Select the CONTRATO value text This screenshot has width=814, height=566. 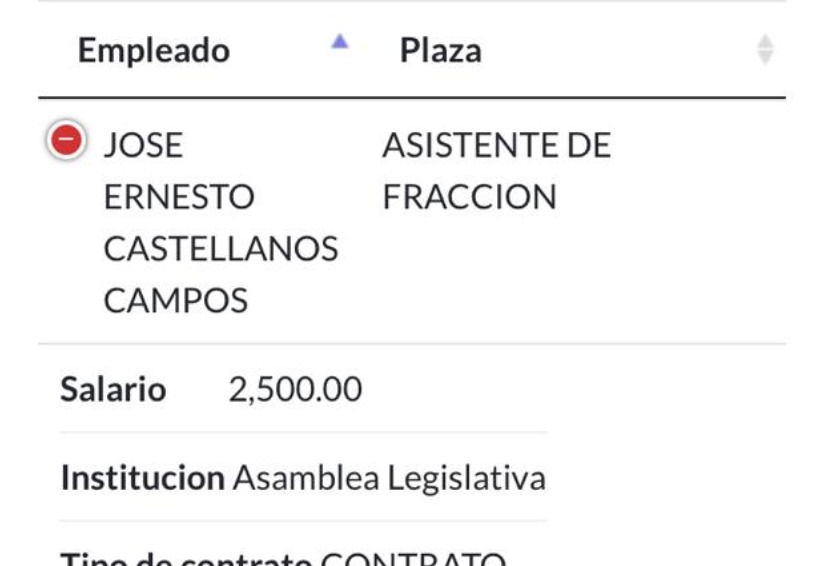[413, 558]
